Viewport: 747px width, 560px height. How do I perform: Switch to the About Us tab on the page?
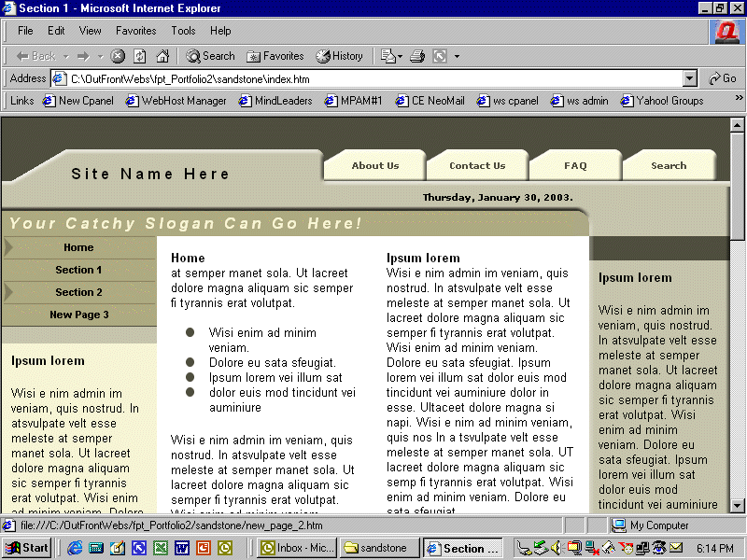pyautogui.click(x=375, y=165)
